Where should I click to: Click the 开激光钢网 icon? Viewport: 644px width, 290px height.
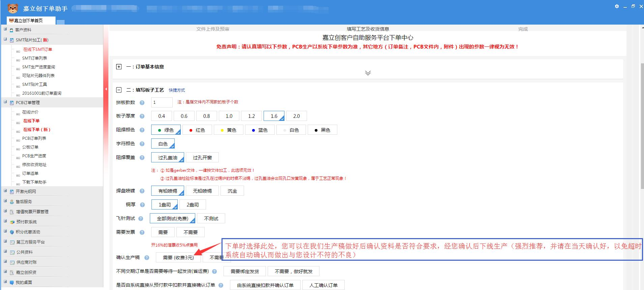click(12, 192)
